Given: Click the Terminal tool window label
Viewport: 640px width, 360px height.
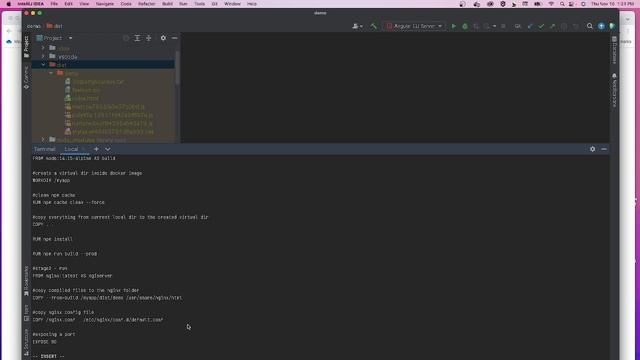Looking at the screenshot, I should click(44, 149).
